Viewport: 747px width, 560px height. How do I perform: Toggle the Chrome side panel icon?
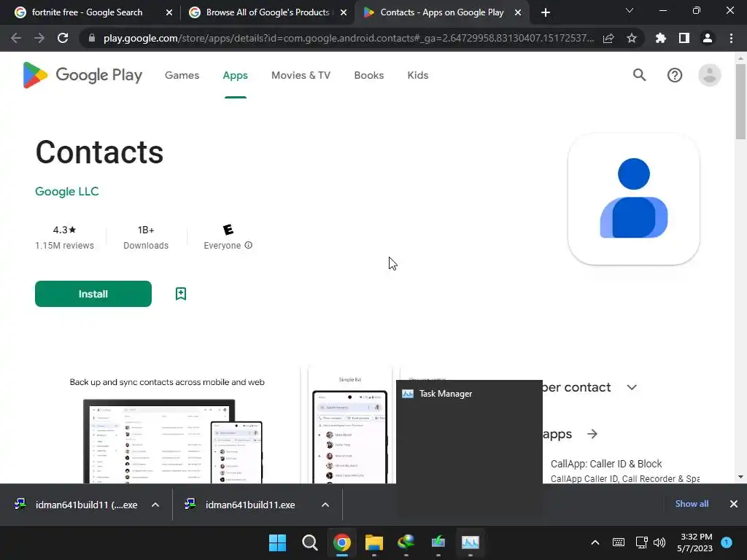[684, 38]
